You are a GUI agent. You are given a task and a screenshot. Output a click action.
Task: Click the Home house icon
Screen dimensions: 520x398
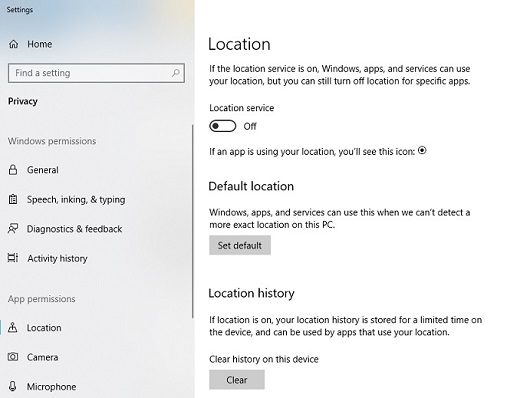(14, 44)
